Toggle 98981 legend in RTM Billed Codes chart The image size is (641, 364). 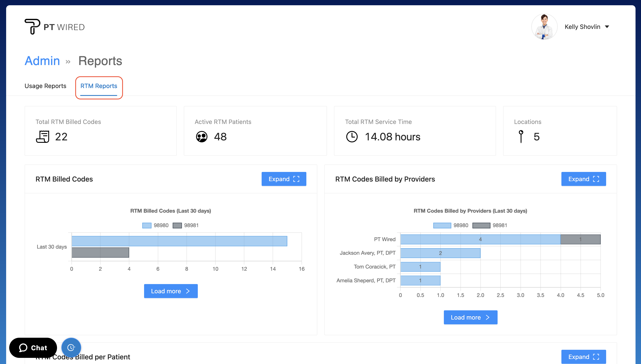pyautogui.click(x=186, y=225)
